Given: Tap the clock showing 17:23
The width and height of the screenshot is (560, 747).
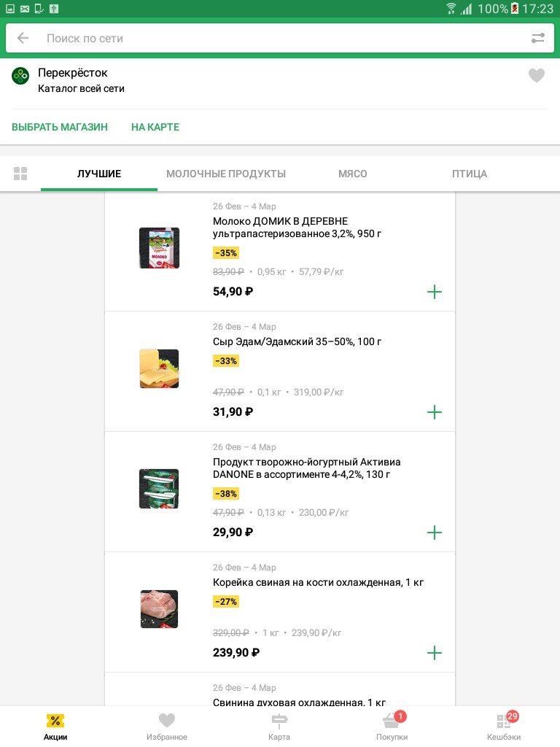Looking at the screenshot, I should (x=537, y=9).
